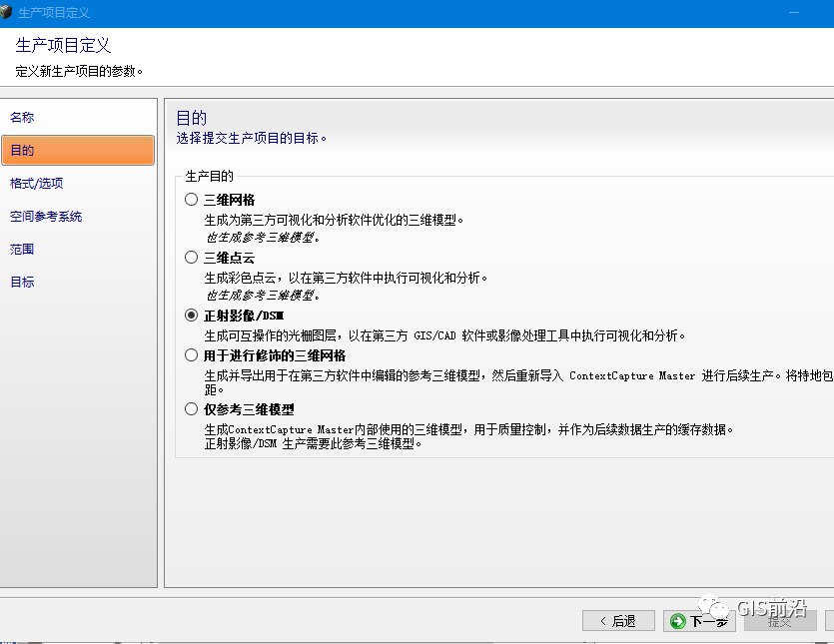834x644 pixels.
Task: Click the application cube icon in title bar
Action: click(6, 12)
